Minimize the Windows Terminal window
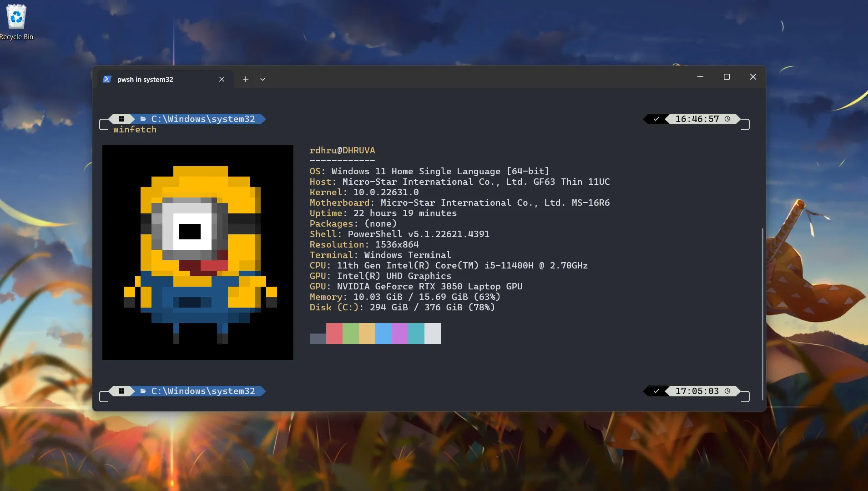Screen dimensions: 868x491 pos(700,77)
